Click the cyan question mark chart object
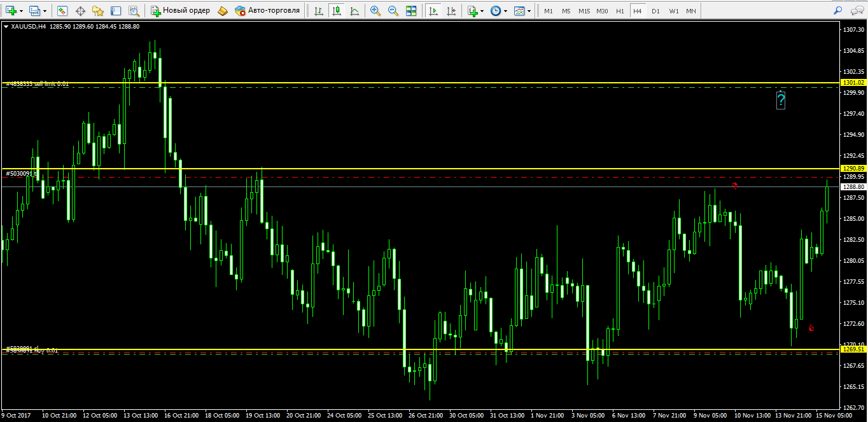The height and width of the screenshot is (422, 868). tap(781, 100)
